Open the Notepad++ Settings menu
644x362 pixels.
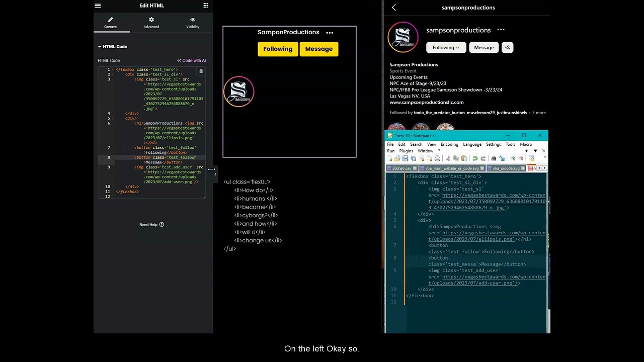(494, 144)
